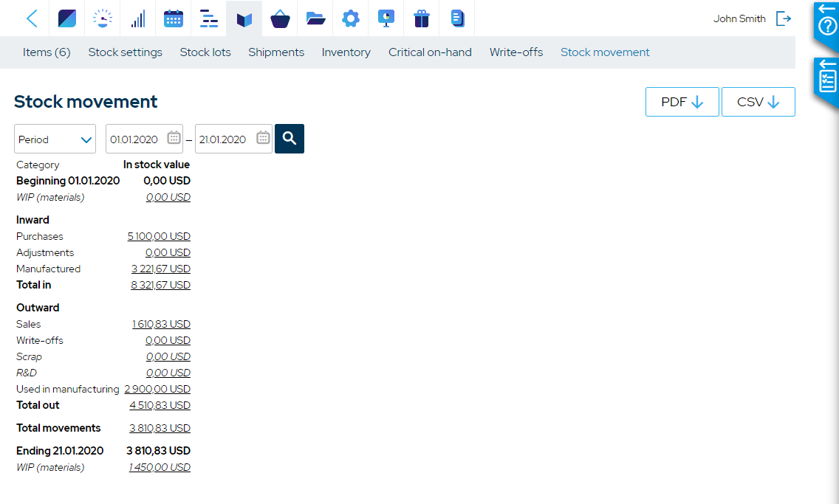Open beginning WIP materials 0,00 USD link
Viewport: 839px width, 504px height.
point(168,197)
